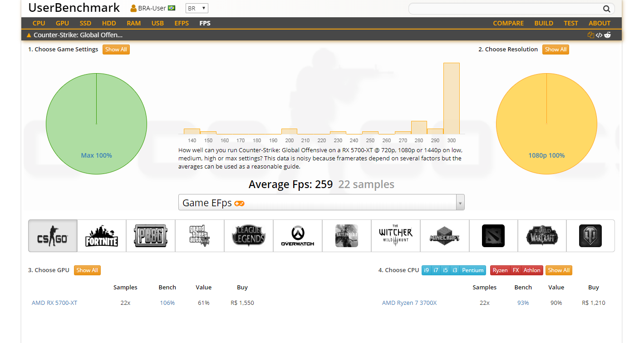
Task: Click the BRA-User username text
Action: pos(152,8)
